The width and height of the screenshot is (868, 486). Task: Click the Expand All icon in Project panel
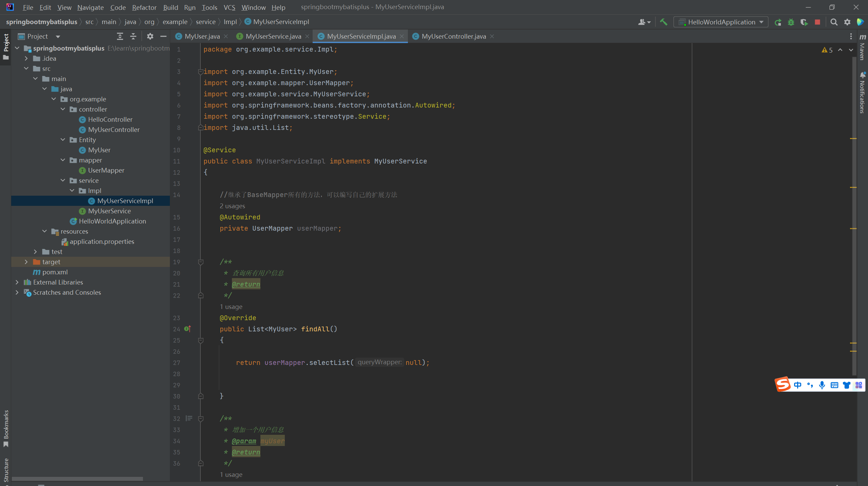[120, 36]
